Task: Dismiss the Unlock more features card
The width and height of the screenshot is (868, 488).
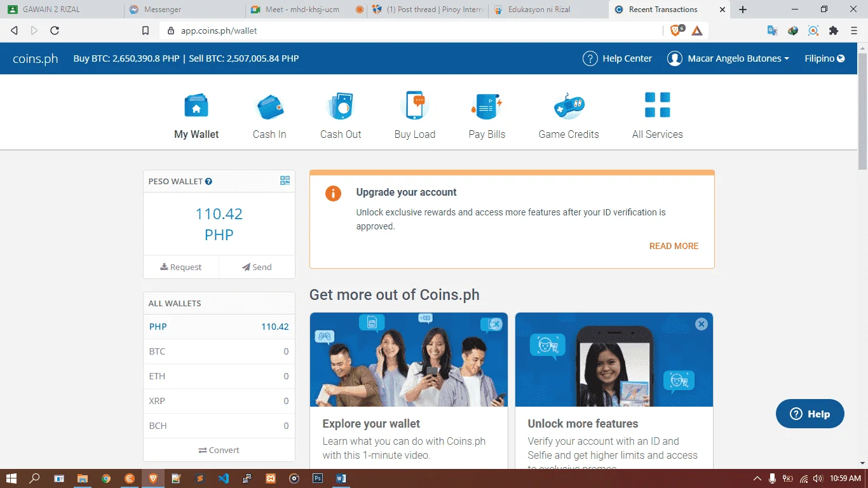Action: pyautogui.click(x=702, y=324)
